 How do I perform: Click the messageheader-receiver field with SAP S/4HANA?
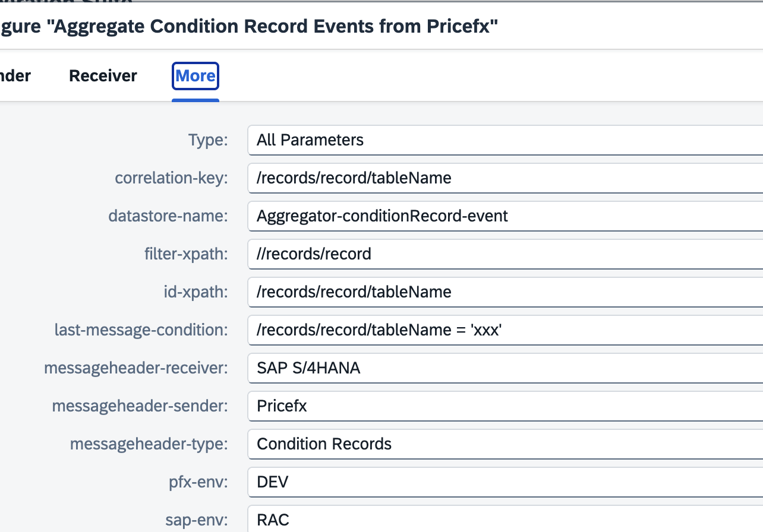click(505, 368)
